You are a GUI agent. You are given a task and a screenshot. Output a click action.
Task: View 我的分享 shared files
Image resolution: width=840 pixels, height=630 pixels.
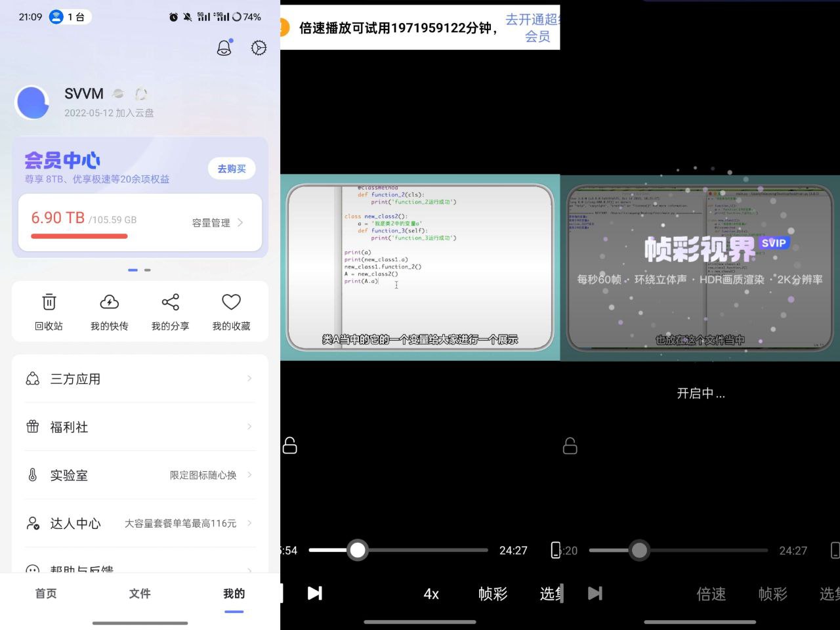[170, 311]
